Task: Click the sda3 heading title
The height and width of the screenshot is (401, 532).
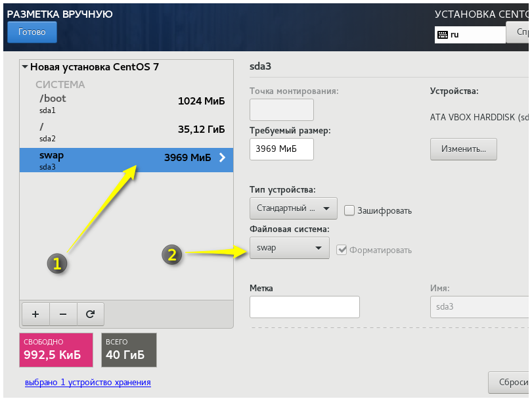Action: (260, 66)
